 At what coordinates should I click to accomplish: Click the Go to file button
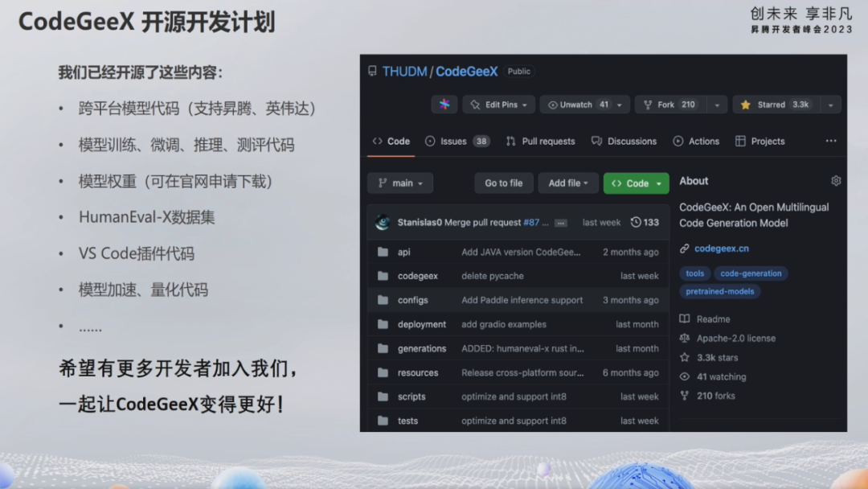click(x=503, y=183)
